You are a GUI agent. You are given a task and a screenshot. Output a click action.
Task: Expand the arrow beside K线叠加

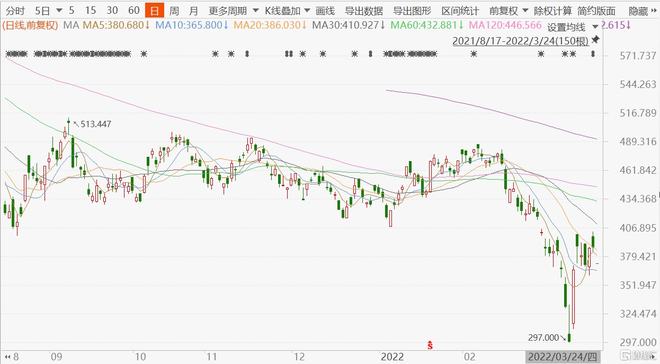tap(306, 10)
